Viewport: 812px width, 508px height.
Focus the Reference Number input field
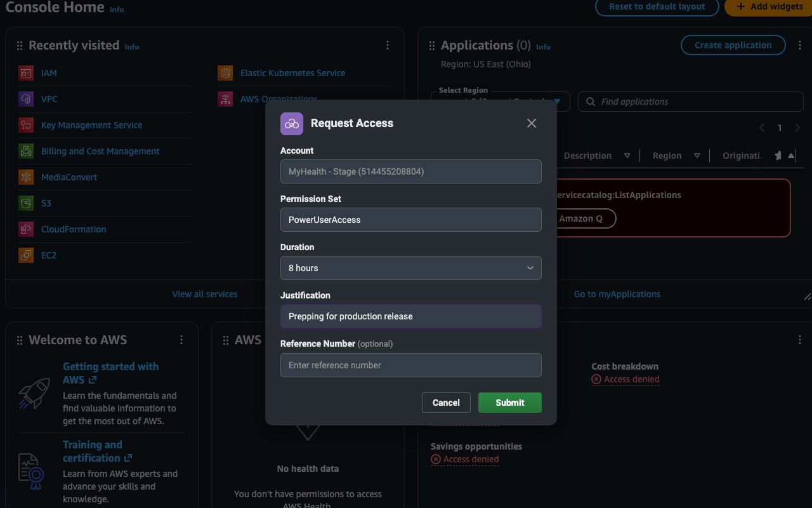tap(411, 365)
